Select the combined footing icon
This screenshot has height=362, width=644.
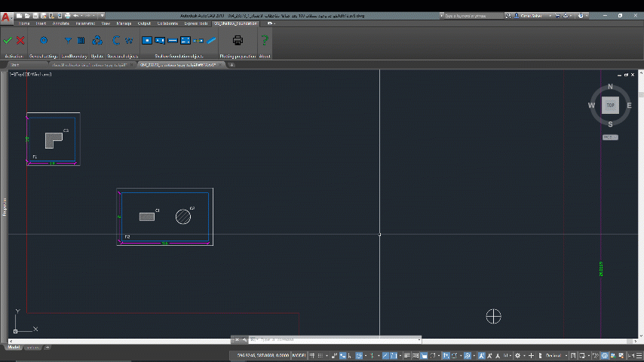point(160,40)
